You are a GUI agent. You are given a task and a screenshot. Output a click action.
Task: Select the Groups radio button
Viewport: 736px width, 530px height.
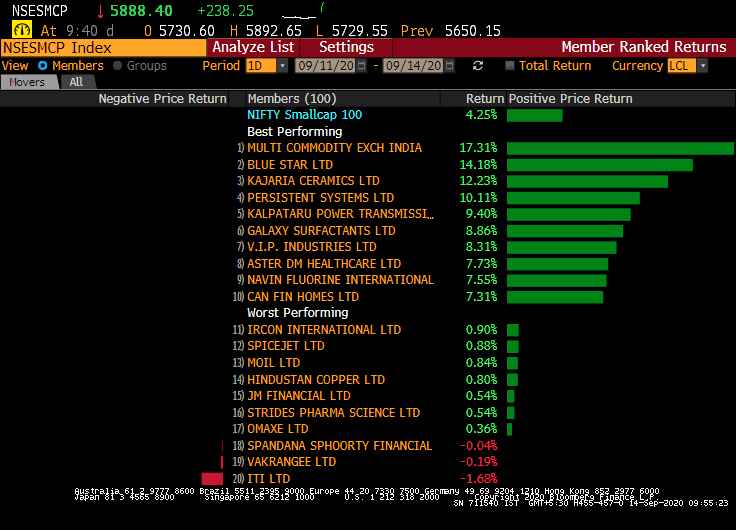118,66
